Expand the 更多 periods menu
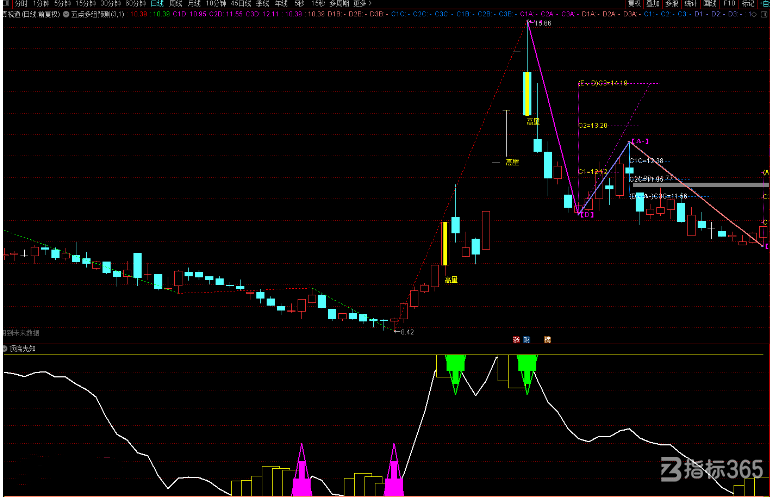Viewport: 772px width, 497px height. point(362,3)
